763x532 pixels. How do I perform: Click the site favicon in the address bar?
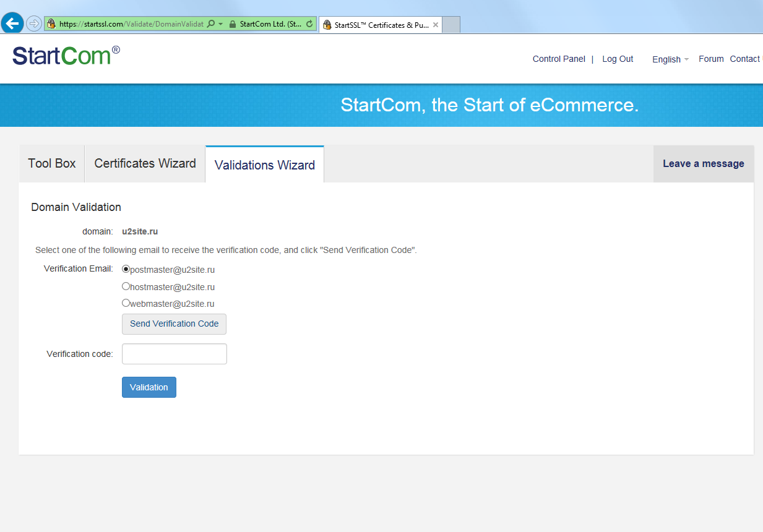(52, 24)
